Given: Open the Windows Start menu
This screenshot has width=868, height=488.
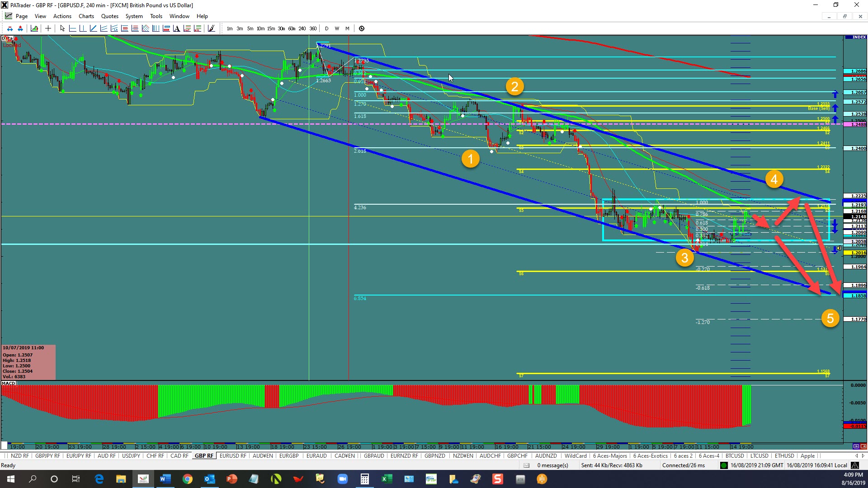Looking at the screenshot, I should [11, 479].
